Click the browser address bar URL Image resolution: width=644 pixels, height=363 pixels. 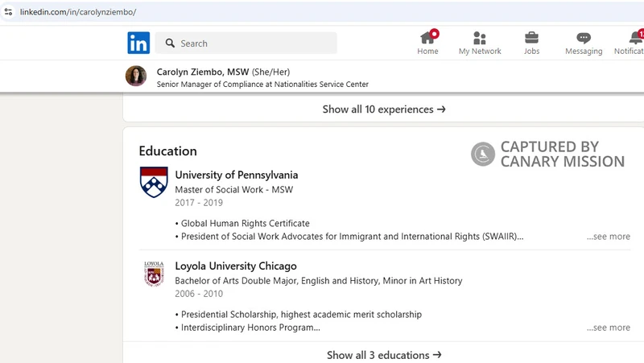pyautogui.click(x=77, y=12)
